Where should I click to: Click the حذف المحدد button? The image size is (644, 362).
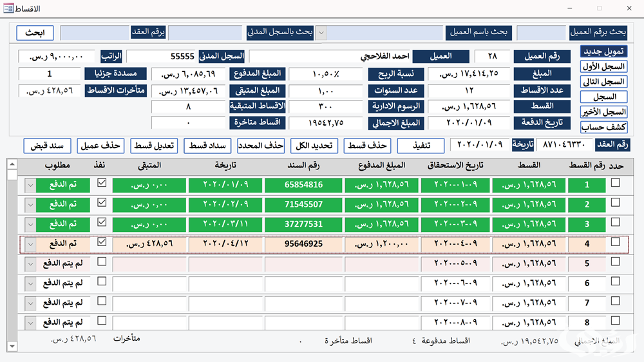click(x=261, y=146)
